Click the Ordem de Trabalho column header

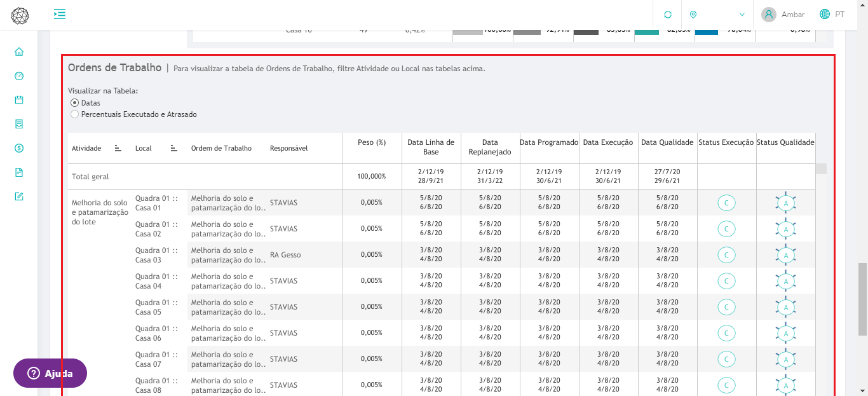pos(221,148)
